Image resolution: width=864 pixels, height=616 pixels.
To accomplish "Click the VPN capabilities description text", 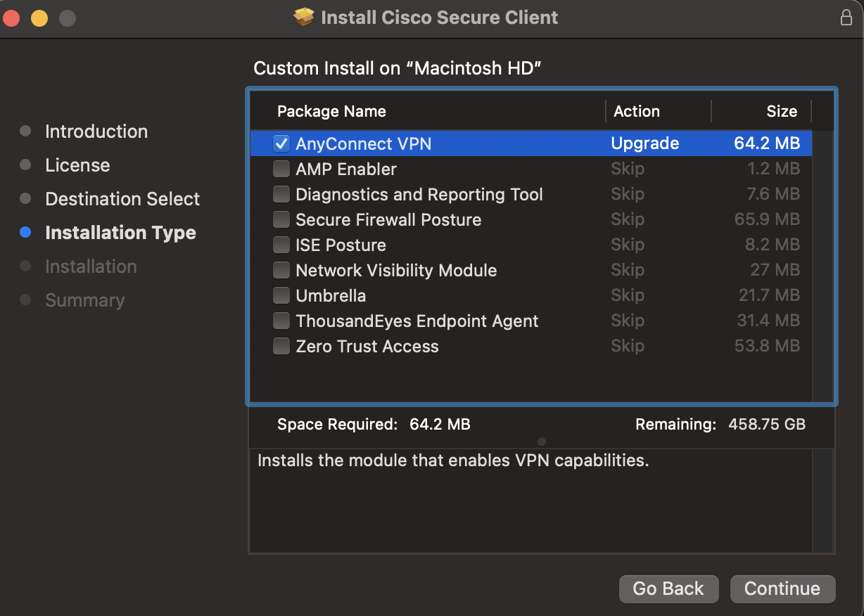I will coord(453,461).
